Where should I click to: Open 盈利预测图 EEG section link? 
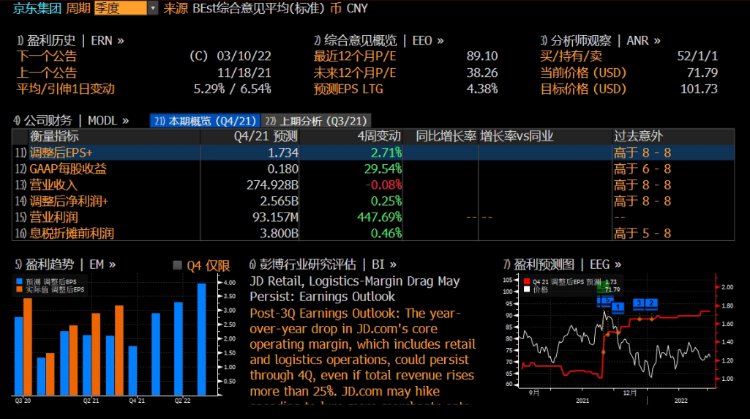tap(562, 265)
